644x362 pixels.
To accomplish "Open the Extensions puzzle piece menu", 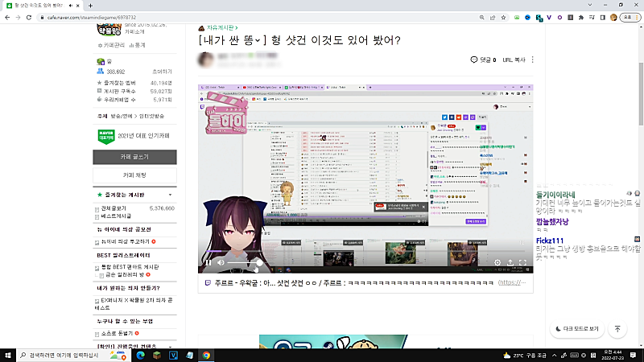I will coord(580,18).
